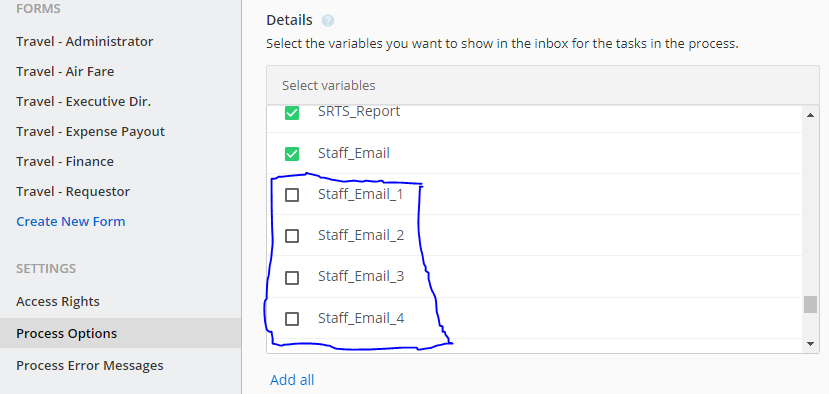Select Travel - Requestor form
Viewport: 829px width, 394px height.
[73, 191]
